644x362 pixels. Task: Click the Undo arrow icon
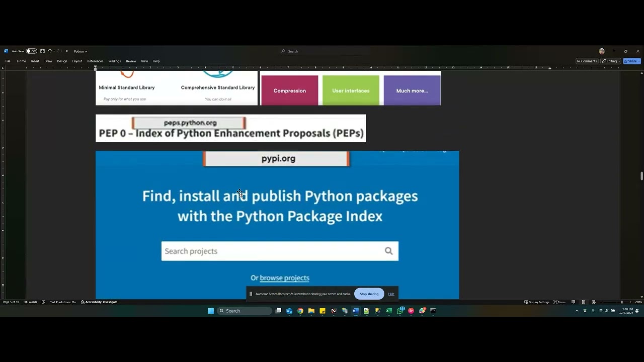pyautogui.click(x=50, y=51)
